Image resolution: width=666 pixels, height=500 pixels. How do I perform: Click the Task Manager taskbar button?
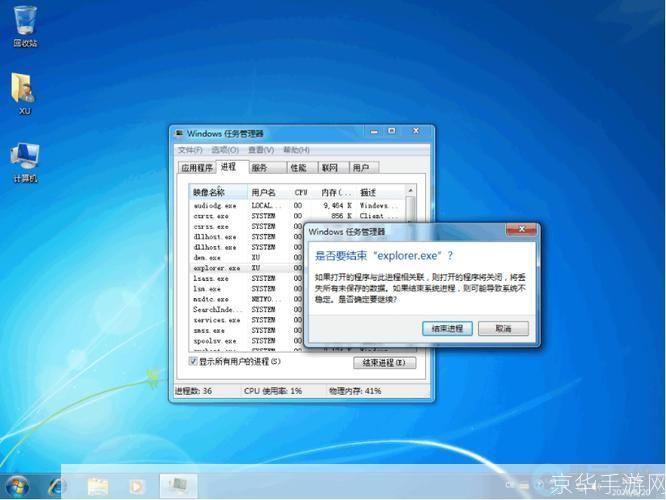178,486
